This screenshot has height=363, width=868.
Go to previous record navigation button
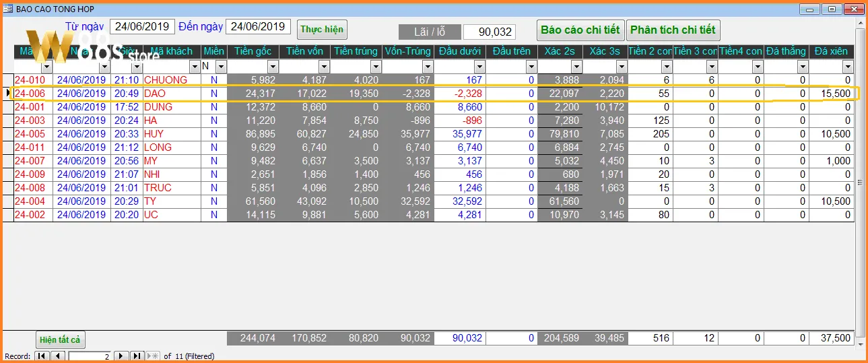(x=58, y=356)
